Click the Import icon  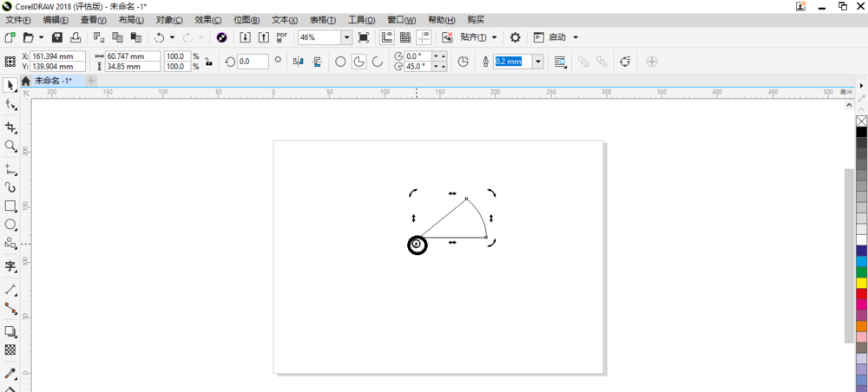pyautogui.click(x=246, y=37)
